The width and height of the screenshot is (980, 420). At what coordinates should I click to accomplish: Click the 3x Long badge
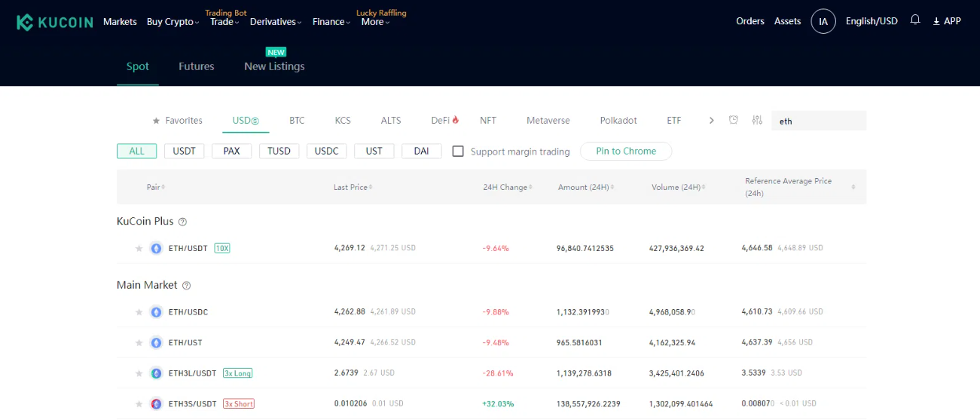click(237, 373)
